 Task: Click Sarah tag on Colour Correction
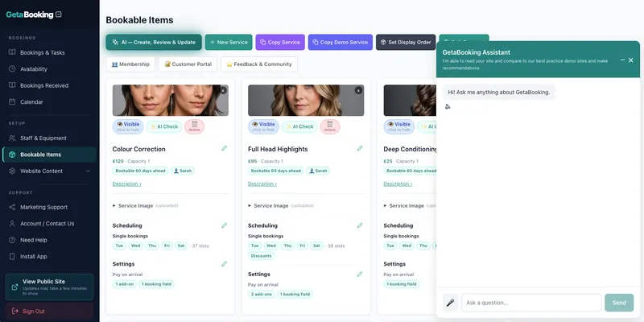183,171
